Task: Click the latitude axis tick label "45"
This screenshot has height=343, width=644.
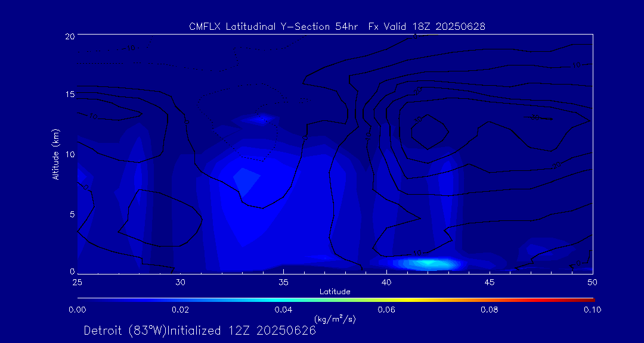Action: [x=490, y=282]
